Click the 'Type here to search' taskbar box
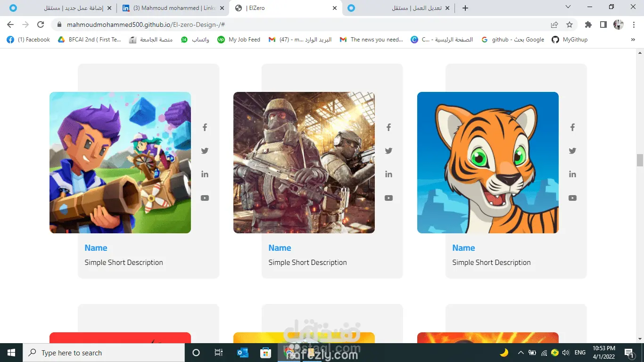The width and height of the screenshot is (644, 362). coord(104,353)
